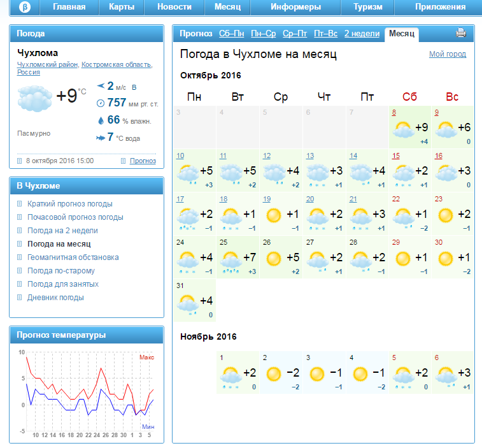Click the Прогноз link under current weather
The height and width of the screenshot is (448, 482).
(143, 161)
